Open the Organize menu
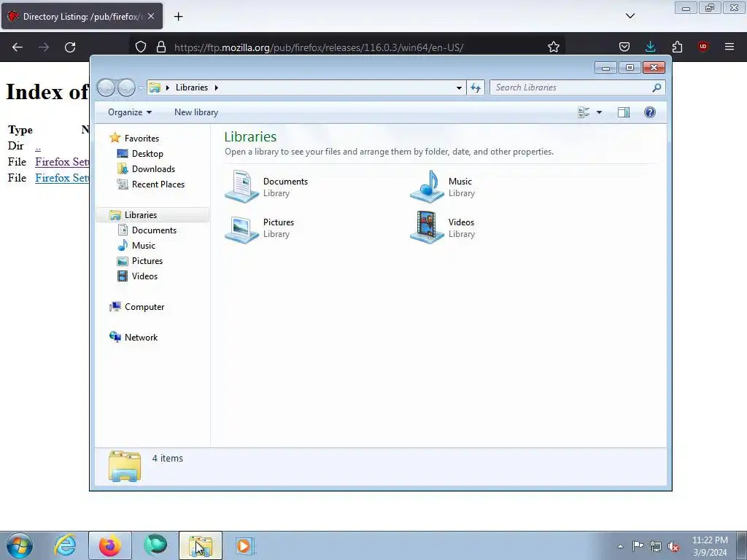 click(130, 112)
